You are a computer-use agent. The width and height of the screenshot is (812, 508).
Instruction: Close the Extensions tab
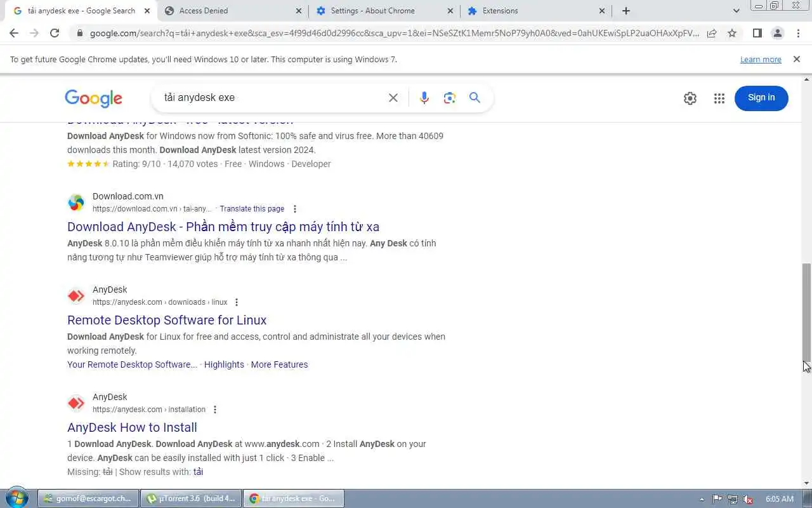[602, 11]
